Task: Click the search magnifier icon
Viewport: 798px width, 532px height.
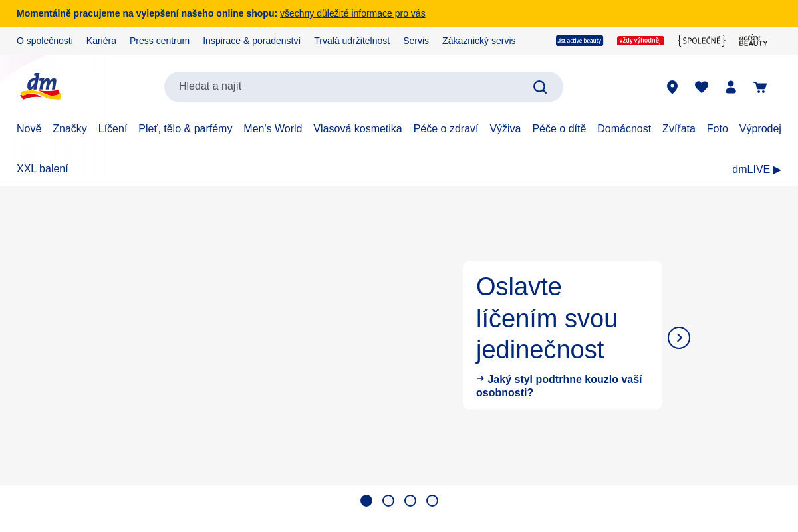Action: tap(540, 87)
